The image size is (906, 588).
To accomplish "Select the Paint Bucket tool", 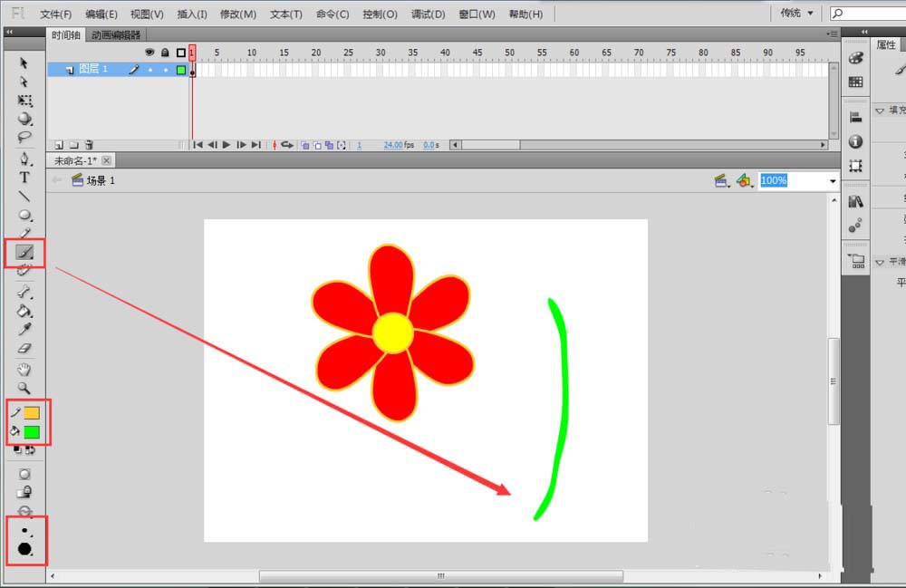I will 24,312.
